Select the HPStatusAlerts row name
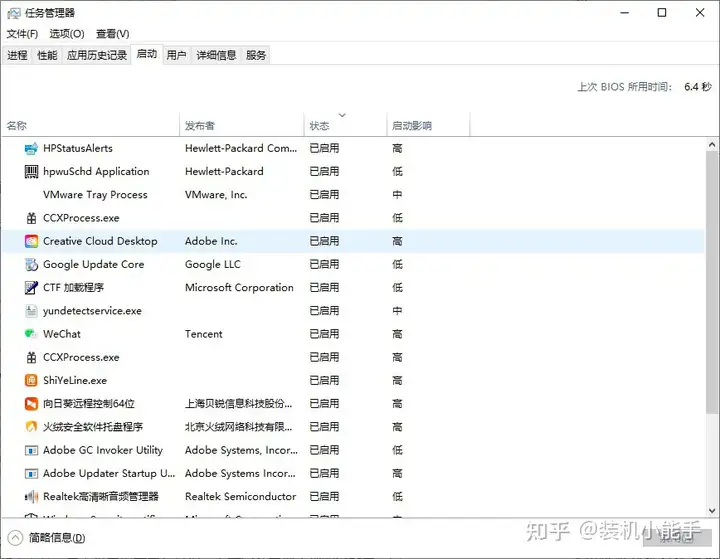Image resolution: width=720 pixels, height=559 pixels. (78, 148)
